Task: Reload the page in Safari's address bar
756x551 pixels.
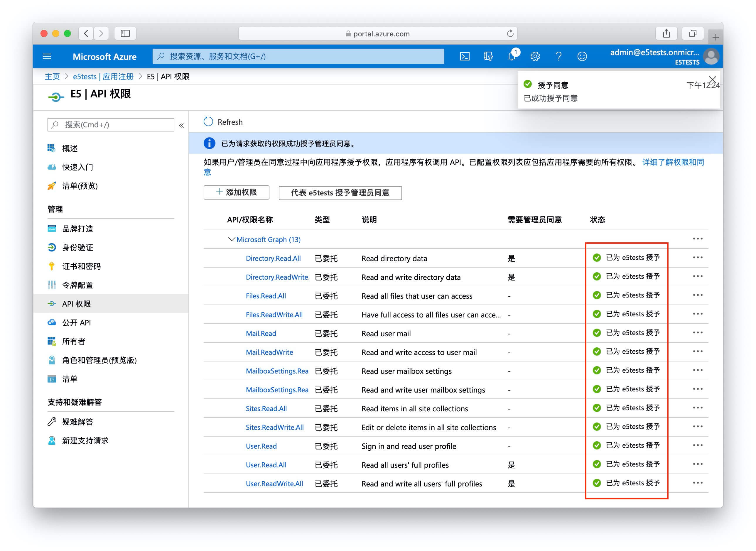Action: click(510, 33)
